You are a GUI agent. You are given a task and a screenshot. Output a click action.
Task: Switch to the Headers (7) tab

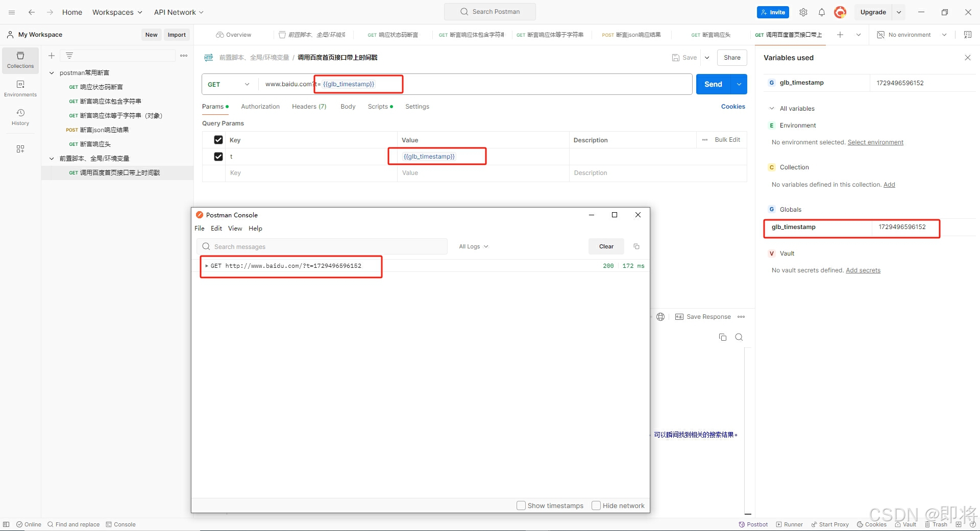pos(309,107)
